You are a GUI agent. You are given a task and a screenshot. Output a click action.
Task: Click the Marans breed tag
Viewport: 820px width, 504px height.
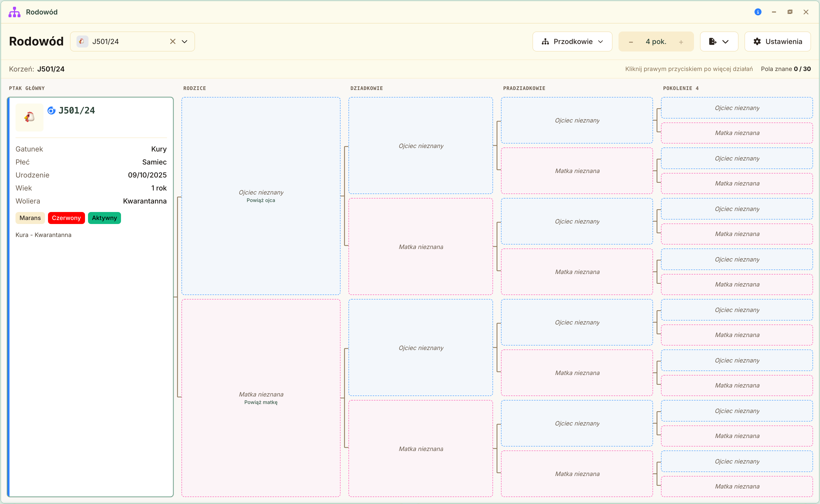30,218
